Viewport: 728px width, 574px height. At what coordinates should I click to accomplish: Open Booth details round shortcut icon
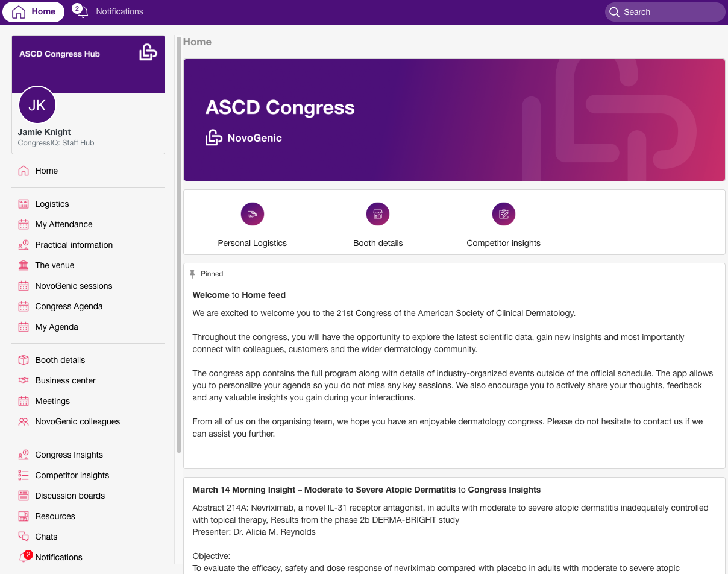click(x=378, y=214)
